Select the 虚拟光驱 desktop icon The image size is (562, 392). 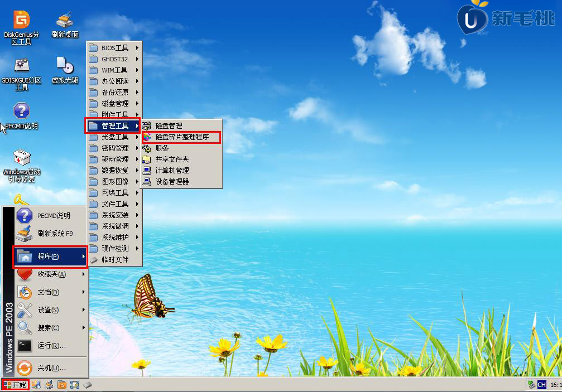point(65,70)
